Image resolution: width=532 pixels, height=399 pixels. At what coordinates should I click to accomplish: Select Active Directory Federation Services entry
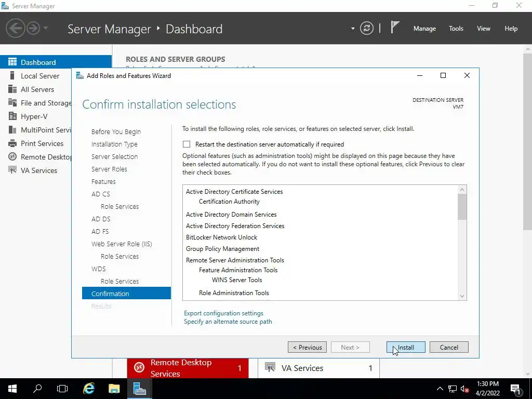click(235, 226)
